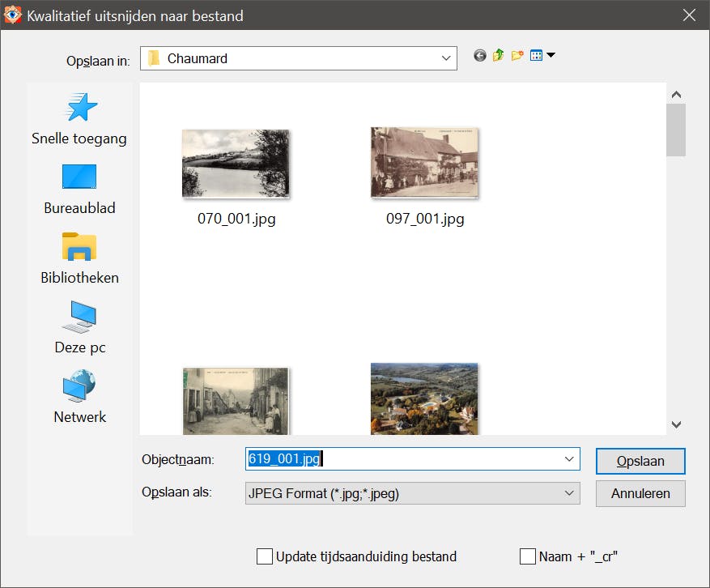Go up one folder level
The image size is (710, 588).
[499, 55]
